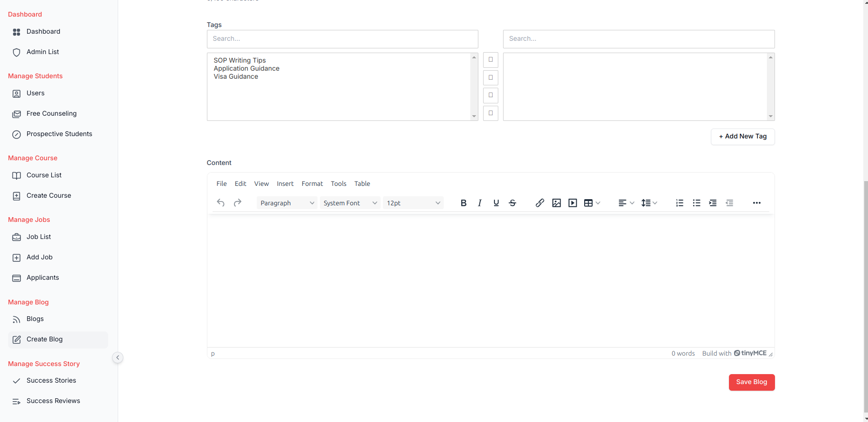Show more toolbar options ellipsis
This screenshot has height=422, width=868.
tap(757, 203)
